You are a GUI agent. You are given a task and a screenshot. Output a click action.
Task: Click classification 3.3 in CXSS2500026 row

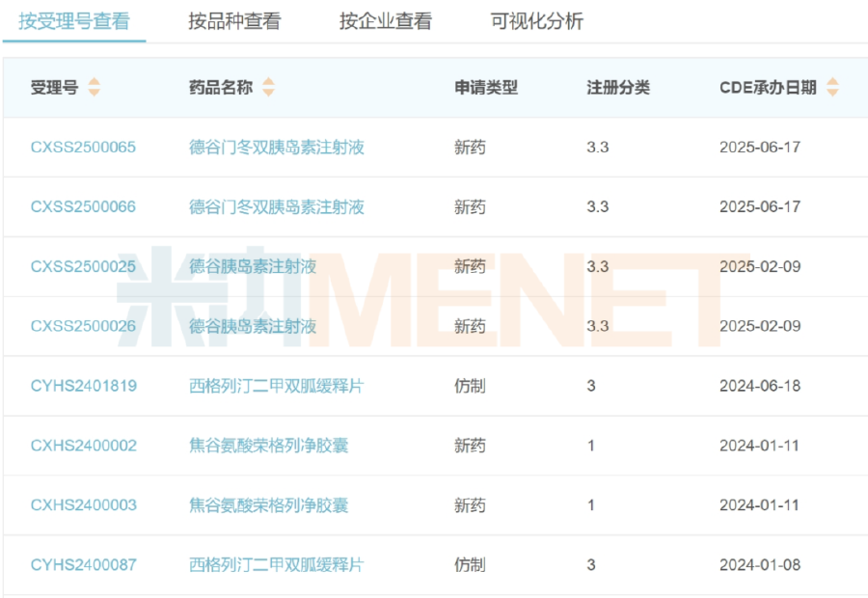point(598,326)
